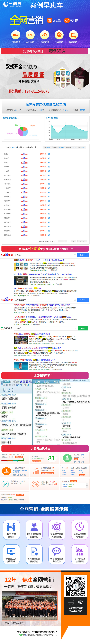Switch to the 百度移动(22408) tab
The height and width of the screenshot is (644, 90).
point(58,147)
